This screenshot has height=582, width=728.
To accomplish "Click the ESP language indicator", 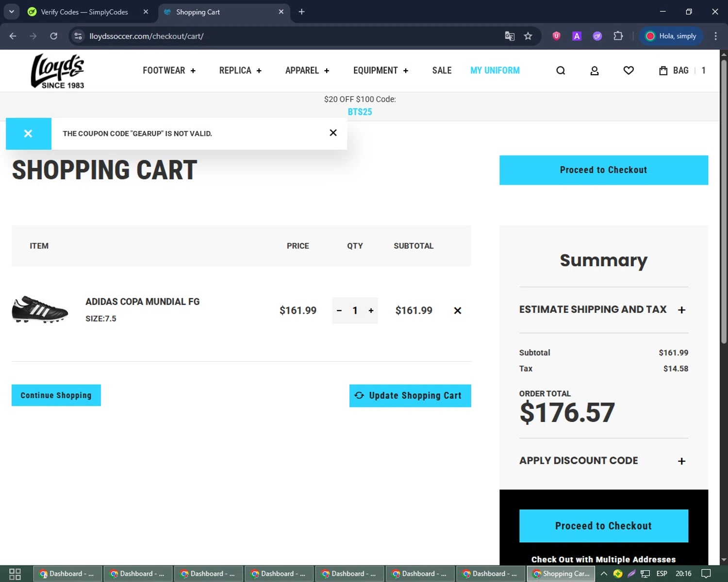I will click(662, 574).
